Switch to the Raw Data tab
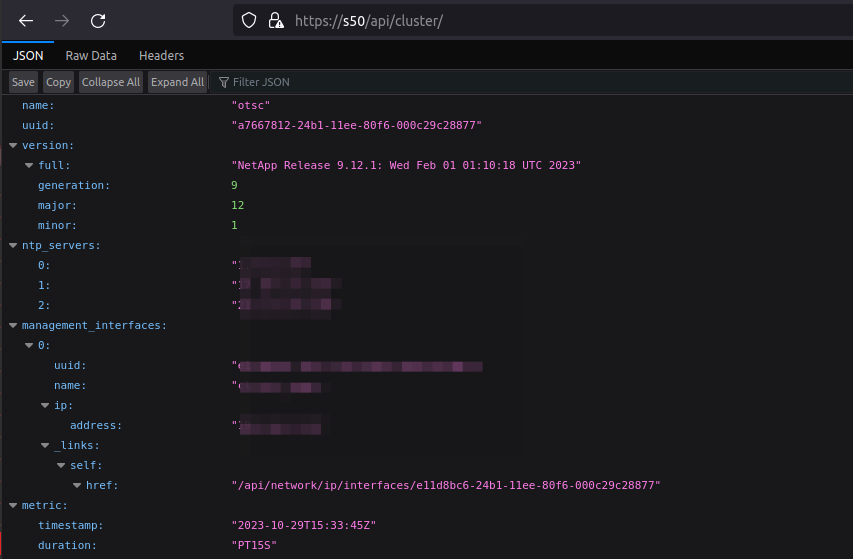This screenshot has height=559, width=853. (91, 56)
